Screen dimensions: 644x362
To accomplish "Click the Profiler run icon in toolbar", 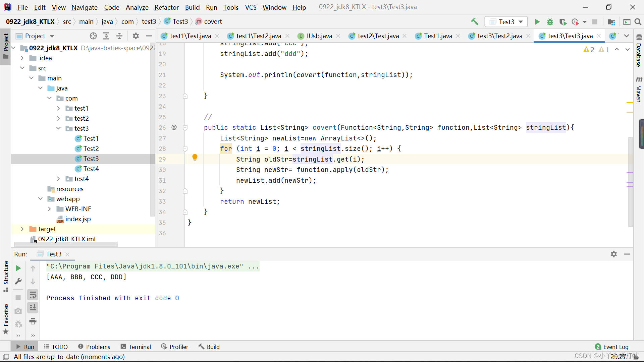I will tap(576, 22).
